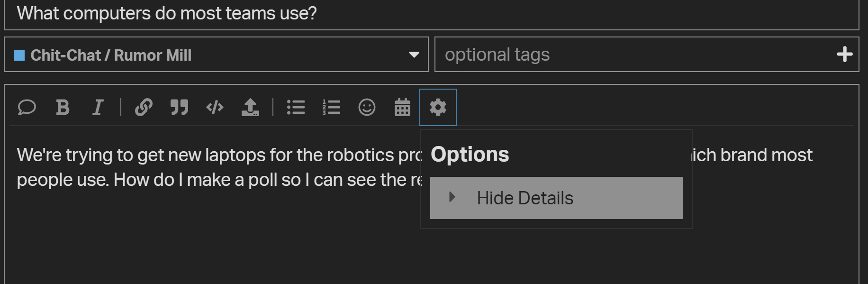Select Hide Details from Options menu
The height and width of the screenshot is (284, 868).
pyautogui.click(x=556, y=198)
